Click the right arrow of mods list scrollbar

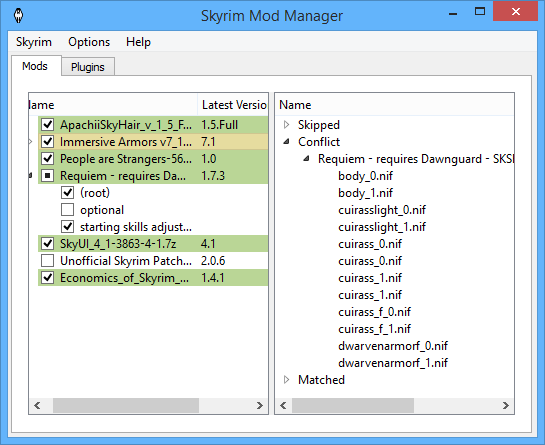coord(260,405)
